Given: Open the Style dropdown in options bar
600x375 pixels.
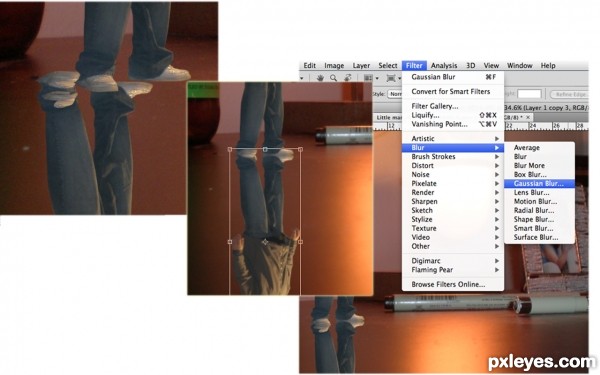Looking at the screenshot, I should 395,94.
